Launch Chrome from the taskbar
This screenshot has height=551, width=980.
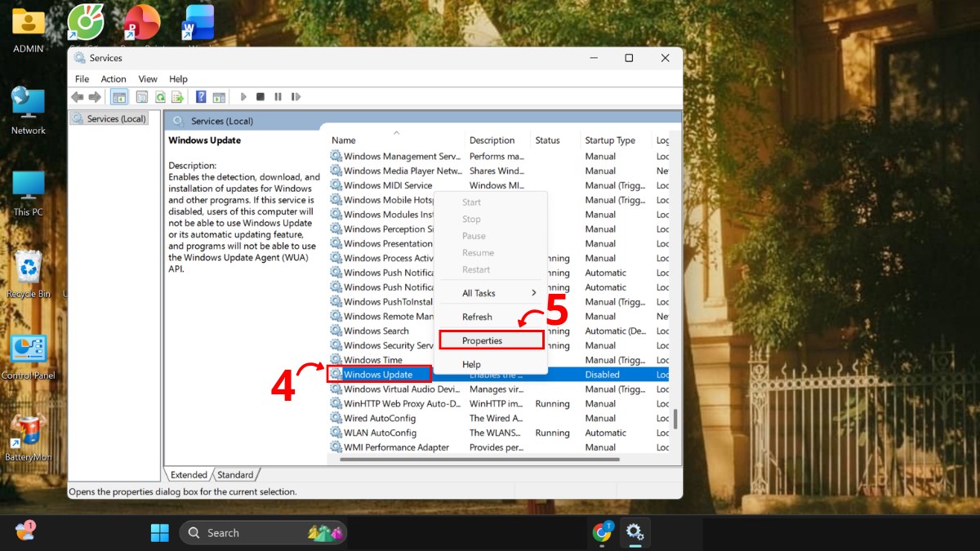coord(602,532)
